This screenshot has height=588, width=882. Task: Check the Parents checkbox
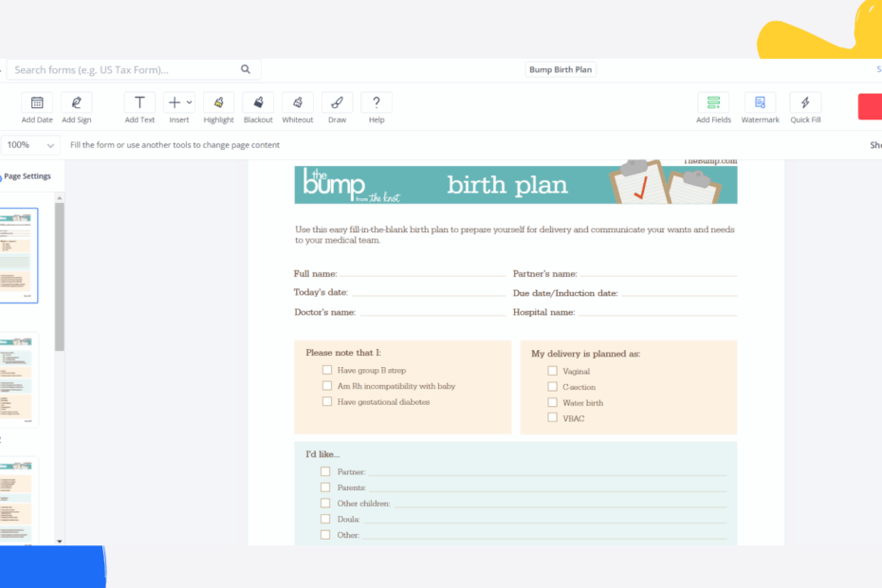(x=325, y=487)
